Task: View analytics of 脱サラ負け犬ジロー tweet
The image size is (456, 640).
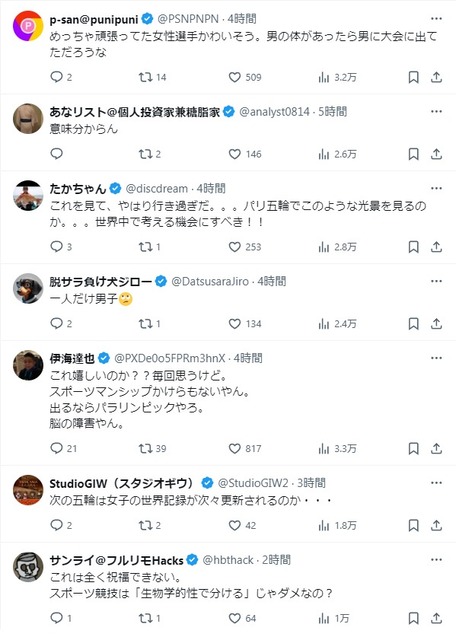Action: coord(337,324)
